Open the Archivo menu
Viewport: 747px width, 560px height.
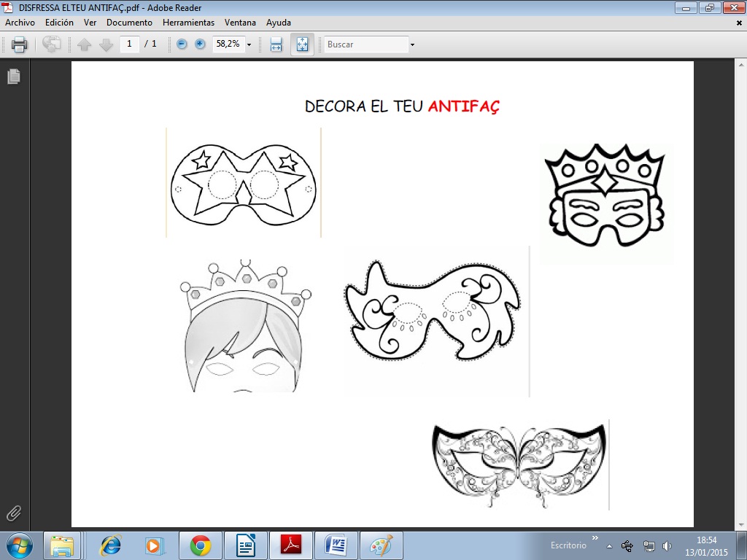(x=20, y=23)
